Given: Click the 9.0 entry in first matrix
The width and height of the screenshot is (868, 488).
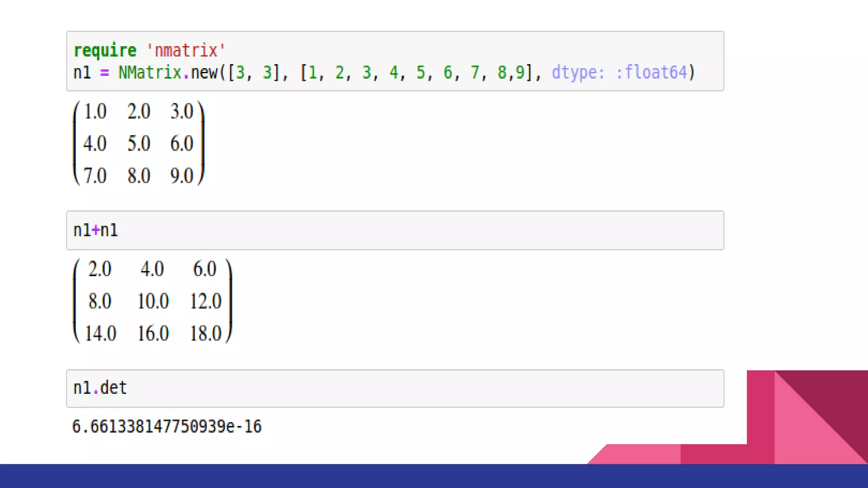Looking at the screenshot, I should point(181,176).
